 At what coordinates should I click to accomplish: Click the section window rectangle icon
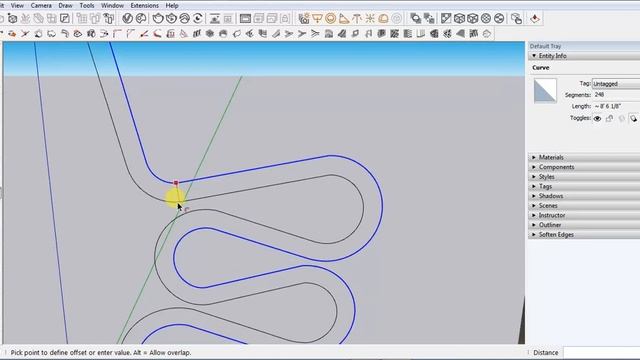click(x=245, y=18)
